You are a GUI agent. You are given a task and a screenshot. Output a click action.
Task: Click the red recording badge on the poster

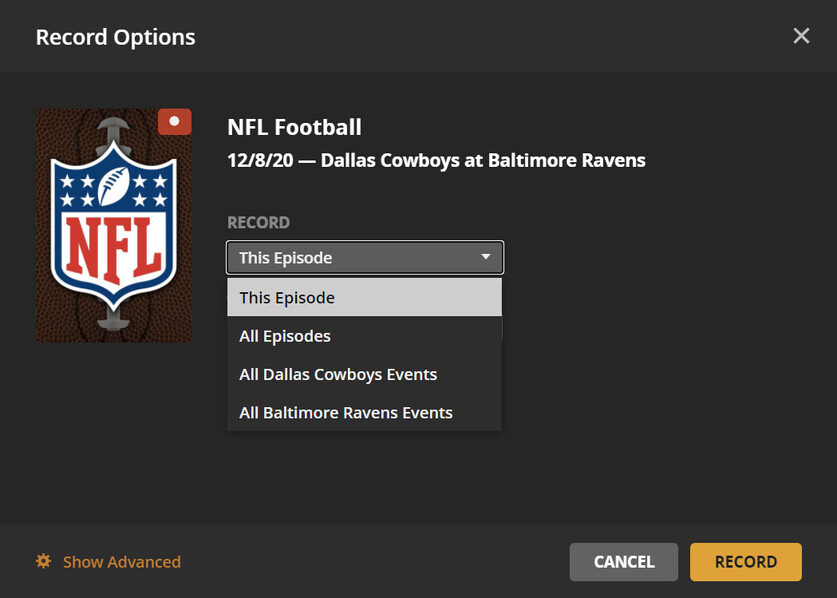click(x=174, y=122)
